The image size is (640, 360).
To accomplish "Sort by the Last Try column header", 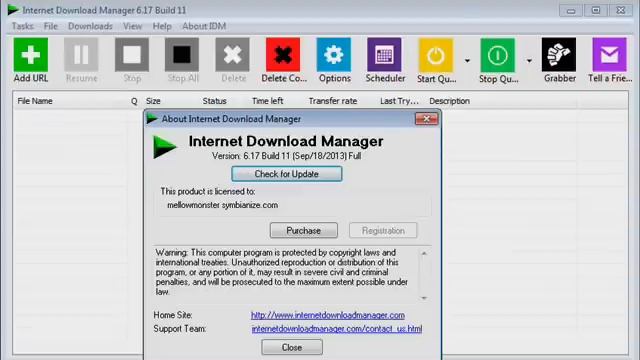I will click(x=399, y=101).
